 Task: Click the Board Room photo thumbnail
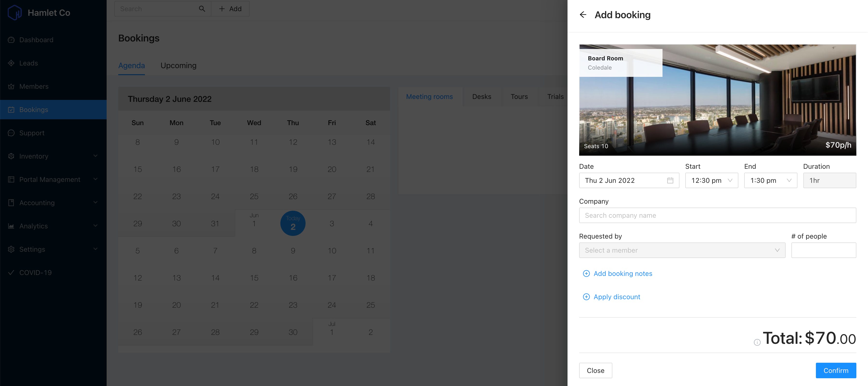[x=717, y=100]
